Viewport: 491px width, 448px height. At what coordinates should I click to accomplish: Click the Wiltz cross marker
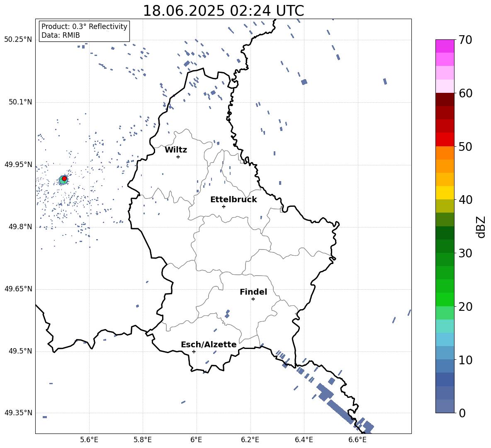178,157
